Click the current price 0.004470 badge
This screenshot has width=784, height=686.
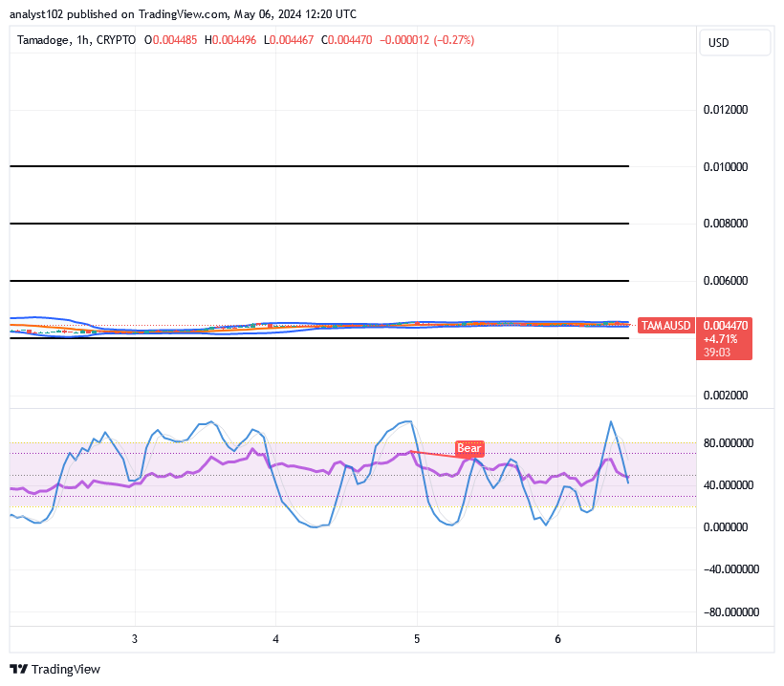[x=726, y=325]
